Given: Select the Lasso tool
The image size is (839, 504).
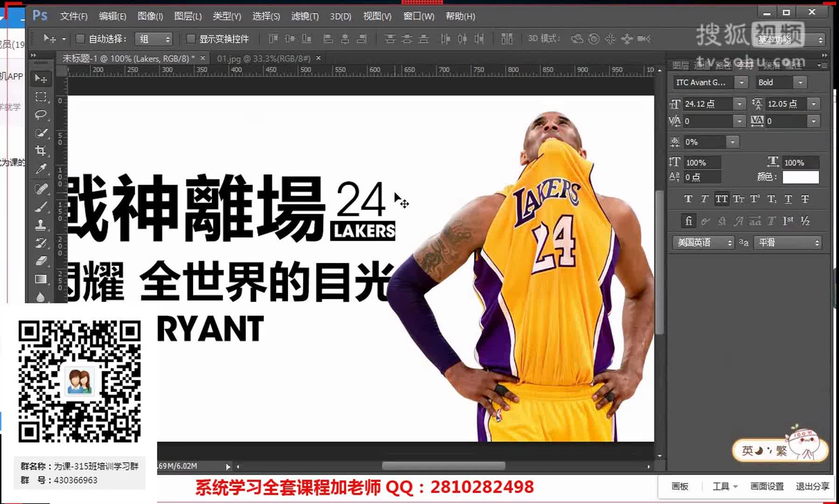Looking at the screenshot, I should coord(41,115).
